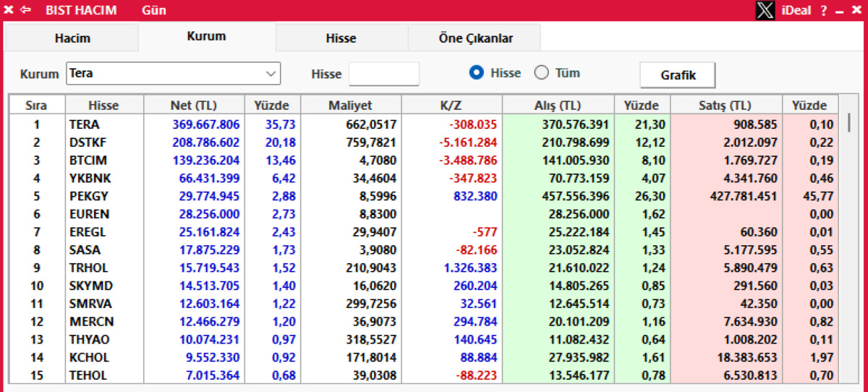Click the back arrow icon in title bar
Screen dimensions: 868x392
click(x=26, y=10)
